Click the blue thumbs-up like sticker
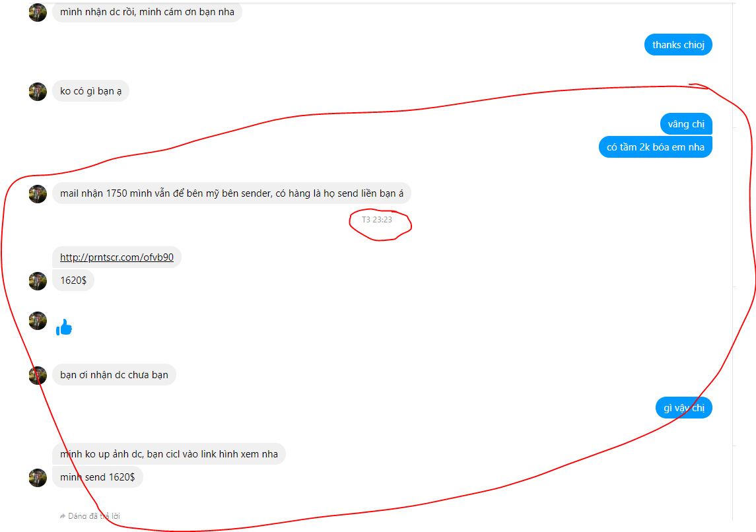The height and width of the screenshot is (532, 756). click(x=64, y=327)
